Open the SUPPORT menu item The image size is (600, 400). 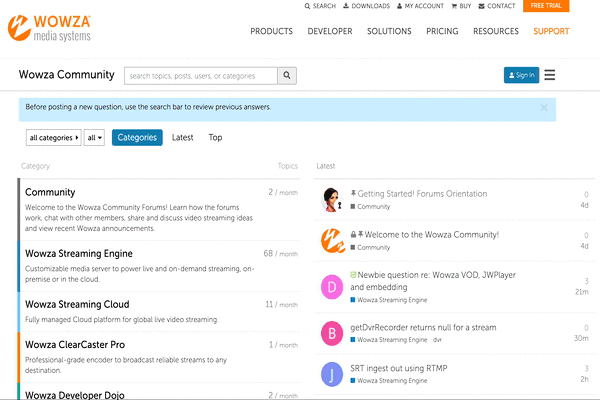click(551, 31)
